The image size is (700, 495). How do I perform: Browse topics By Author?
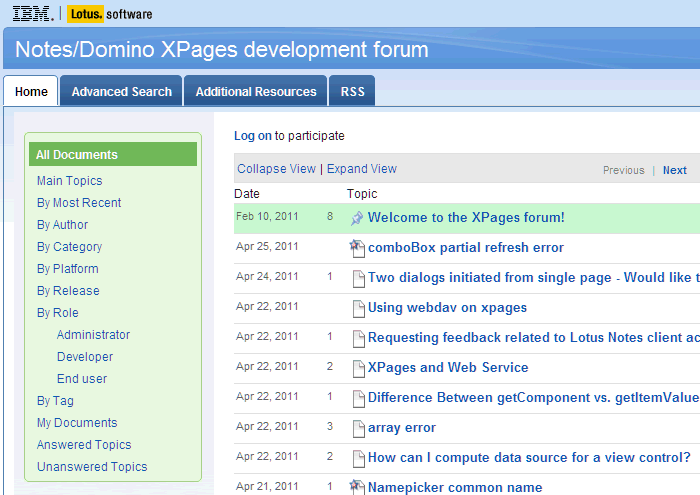(x=62, y=225)
